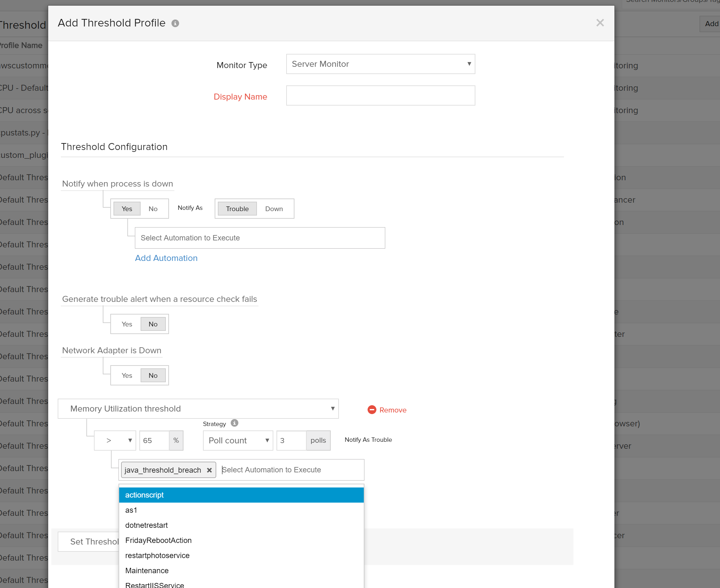Click the Strategy info icon

coord(235,423)
